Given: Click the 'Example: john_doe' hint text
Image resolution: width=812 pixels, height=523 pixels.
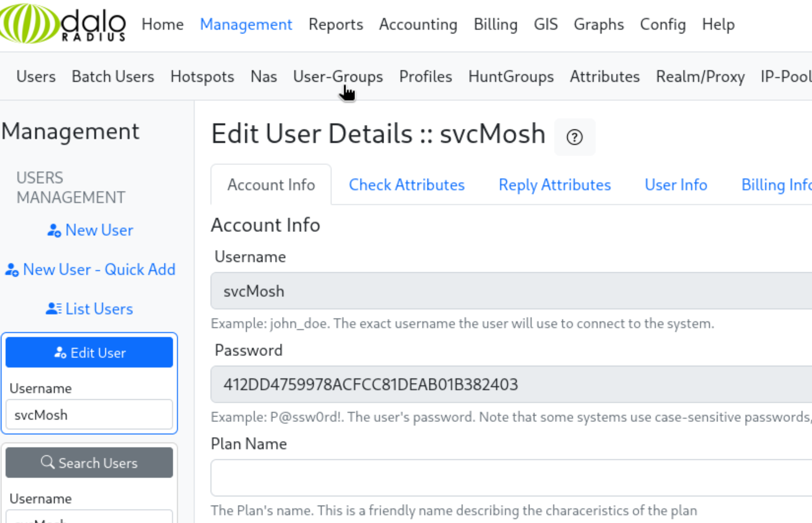Looking at the screenshot, I should 462,323.
